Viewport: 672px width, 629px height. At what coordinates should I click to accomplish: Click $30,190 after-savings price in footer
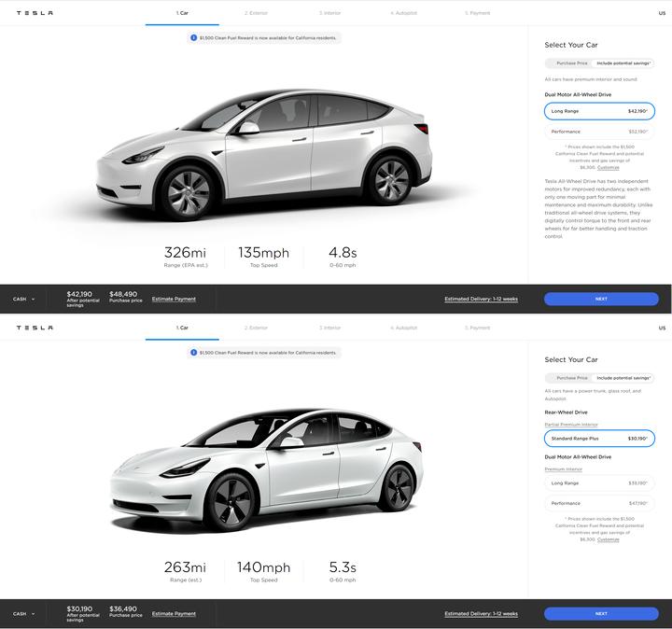79,608
